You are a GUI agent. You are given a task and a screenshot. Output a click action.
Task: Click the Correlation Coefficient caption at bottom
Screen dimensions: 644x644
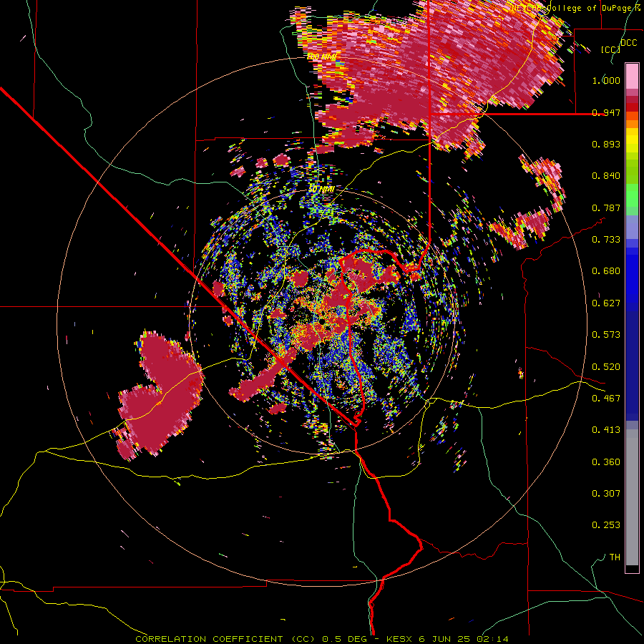click(x=321, y=639)
